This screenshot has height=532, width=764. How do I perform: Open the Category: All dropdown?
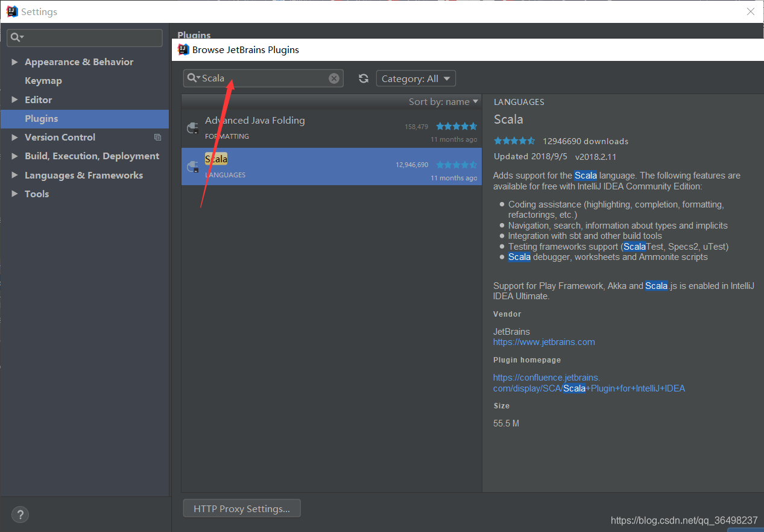pyautogui.click(x=416, y=78)
